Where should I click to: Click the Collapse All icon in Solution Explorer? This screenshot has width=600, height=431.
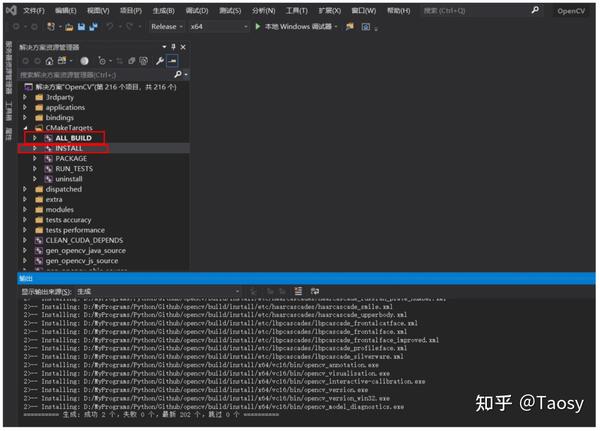pos(132,60)
